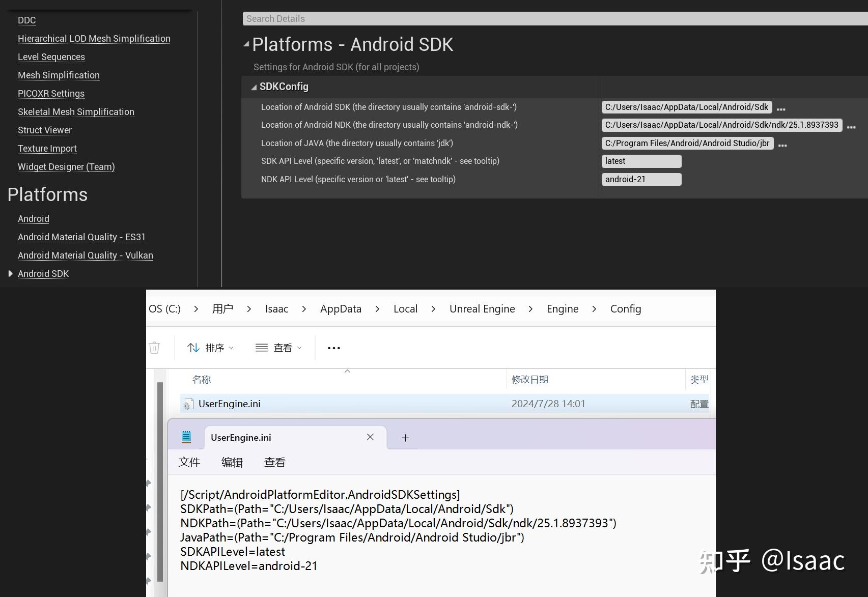868x597 pixels.
Task: Open the 查看 view dropdown
Action: click(x=278, y=347)
